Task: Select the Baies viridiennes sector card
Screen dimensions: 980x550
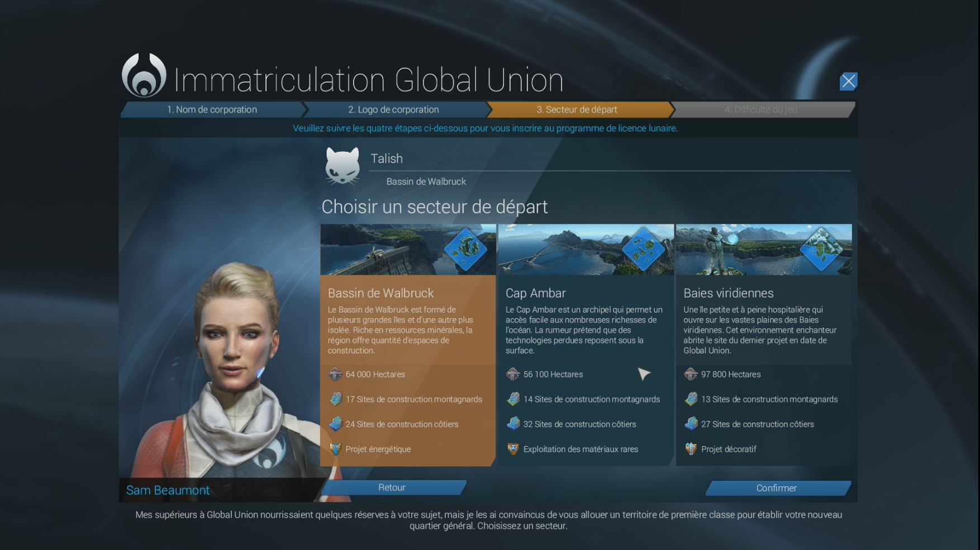Action: [764, 345]
